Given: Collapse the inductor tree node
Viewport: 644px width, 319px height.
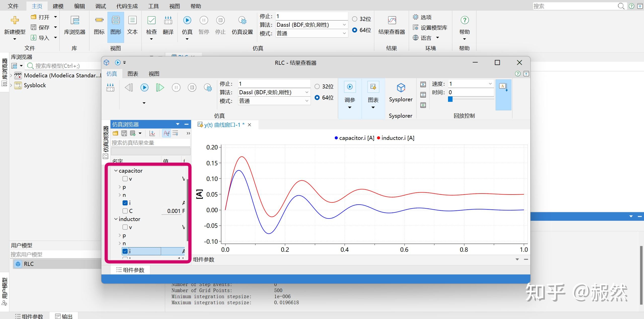Looking at the screenshot, I should pos(116,219).
